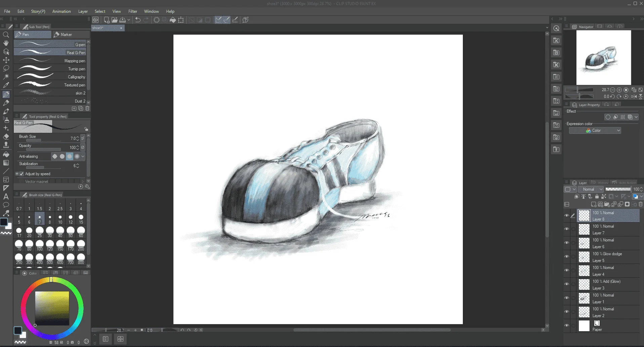The image size is (644, 347).
Task: Click New layer folder icon
Action: coord(607,204)
